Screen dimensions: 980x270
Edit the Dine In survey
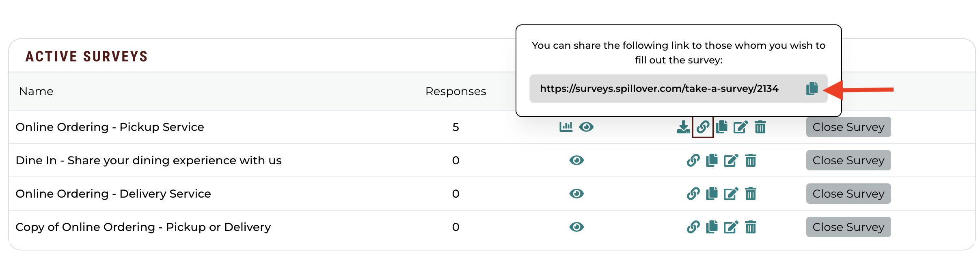tap(731, 160)
